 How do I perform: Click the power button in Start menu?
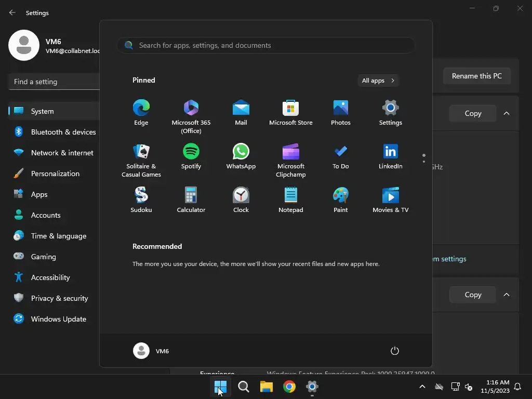395,351
